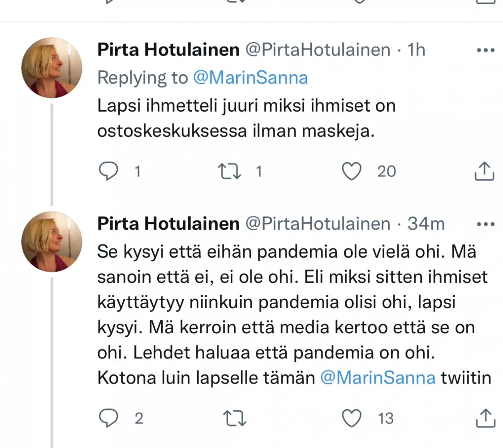503x448 pixels.
Task: Open more options for the 1h tweet
Action: [485, 50]
